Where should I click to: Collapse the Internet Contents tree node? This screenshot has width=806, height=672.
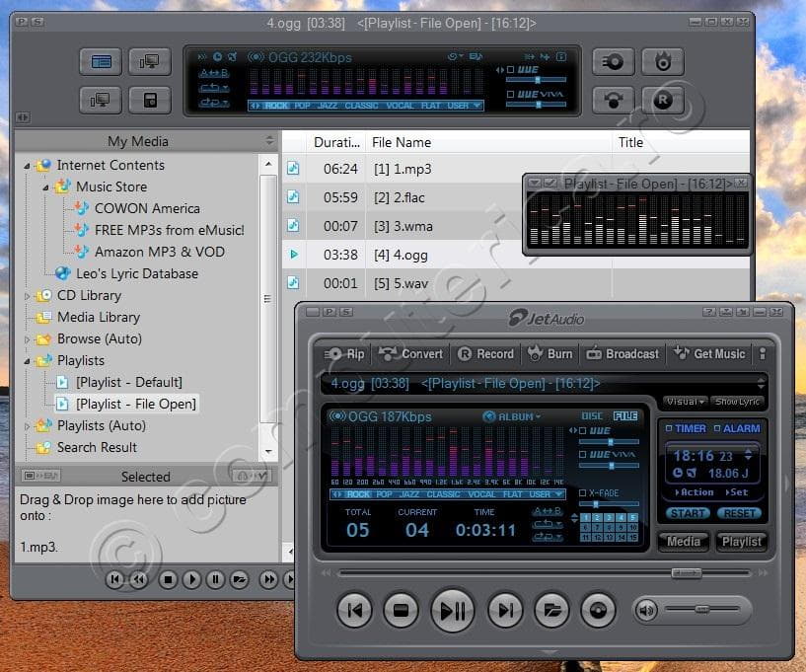pyautogui.click(x=27, y=166)
